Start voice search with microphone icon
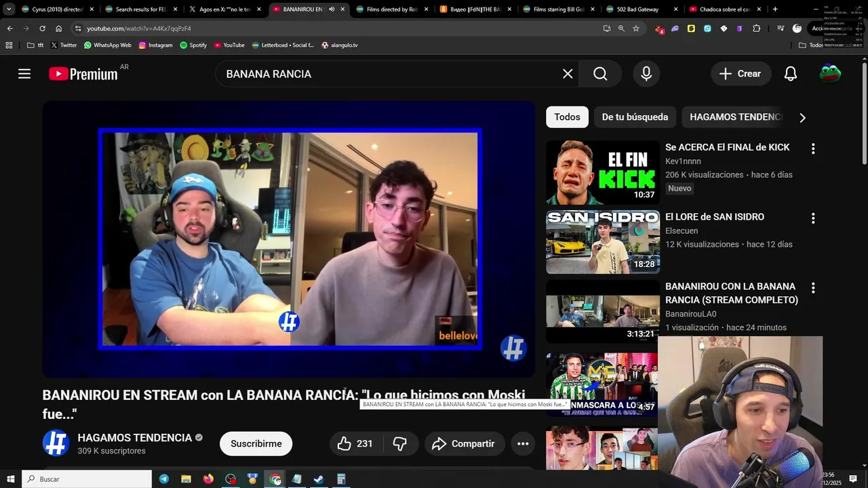Viewport: 868px width, 488px height. 646,74
